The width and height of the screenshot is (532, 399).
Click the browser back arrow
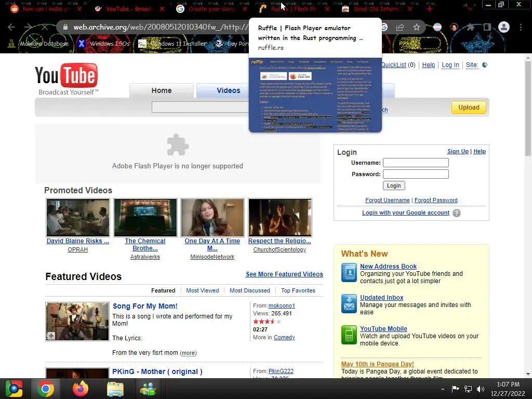point(11,27)
